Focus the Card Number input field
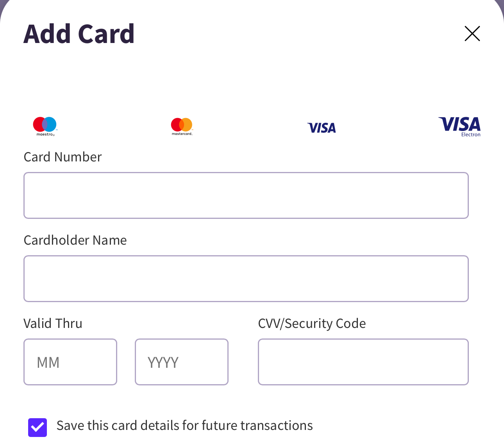Viewport: 504px width, 444px height. [x=246, y=195]
